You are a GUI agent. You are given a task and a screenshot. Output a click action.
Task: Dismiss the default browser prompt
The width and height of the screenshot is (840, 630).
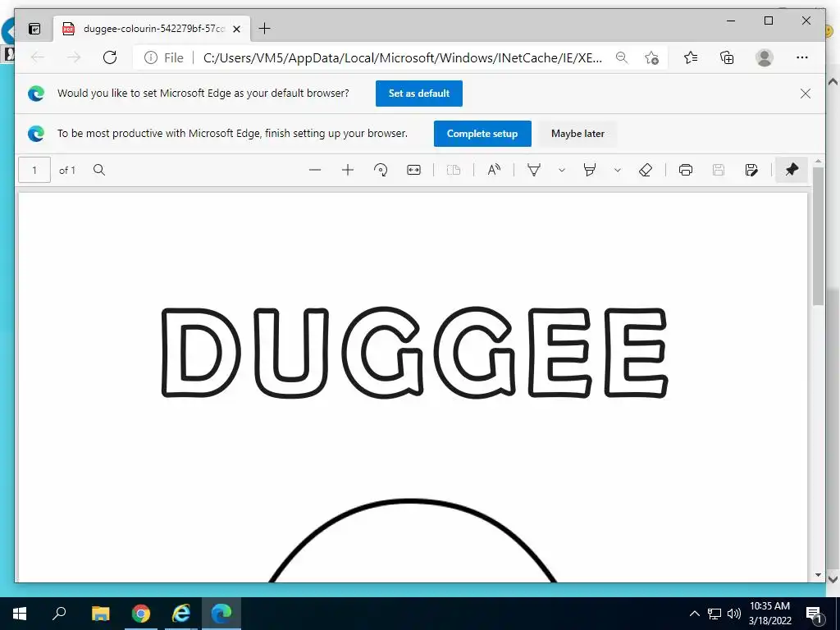tap(806, 94)
